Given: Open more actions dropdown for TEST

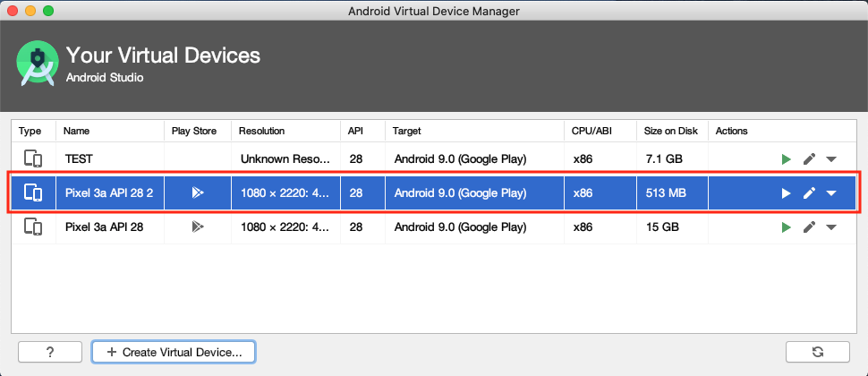Looking at the screenshot, I should pos(831,159).
